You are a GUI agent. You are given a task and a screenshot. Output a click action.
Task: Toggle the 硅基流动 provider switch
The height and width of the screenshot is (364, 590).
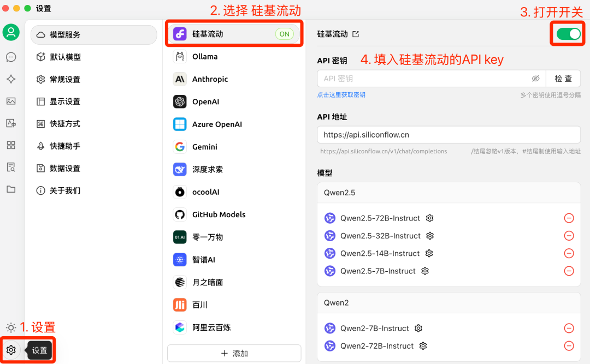[568, 34]
